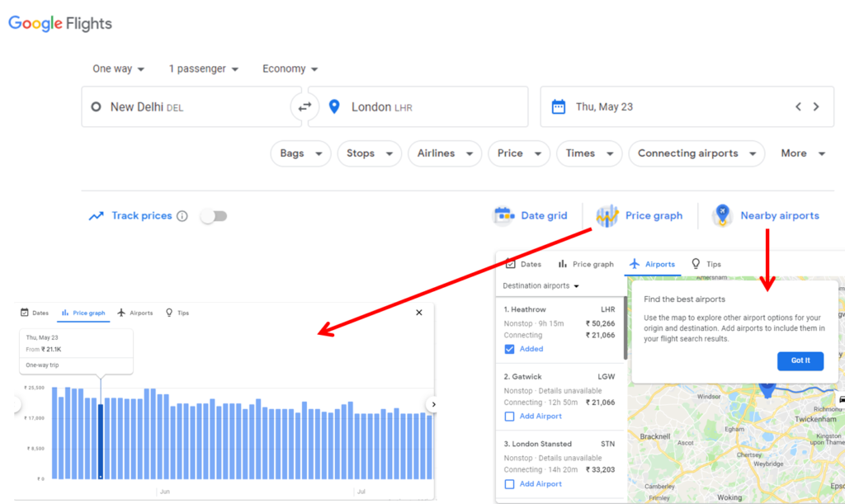Swap origin and destination airports
Image resolution: width=845 pixels, height=504 pixels.
(304, 106)
